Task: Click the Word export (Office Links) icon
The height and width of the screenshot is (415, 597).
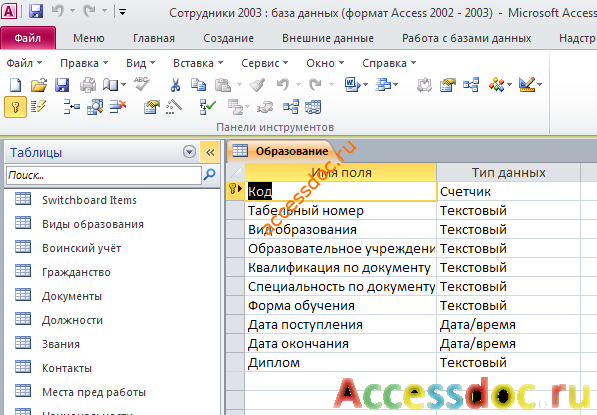Action: coord(352,85)
